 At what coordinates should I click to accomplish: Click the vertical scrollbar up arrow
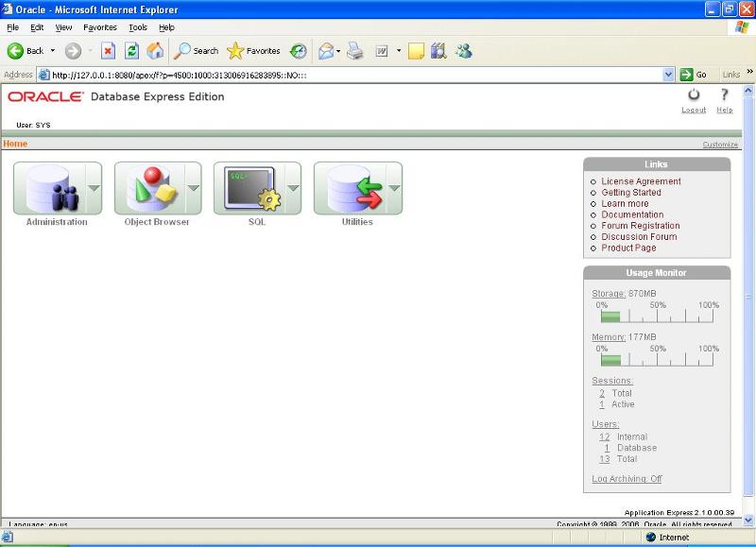click(747, 90)
